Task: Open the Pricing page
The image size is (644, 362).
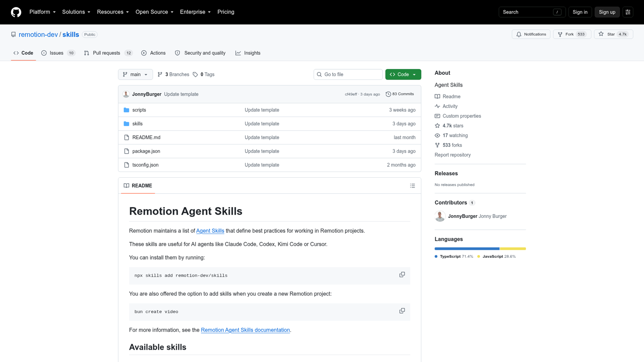Action: [225, 12]
